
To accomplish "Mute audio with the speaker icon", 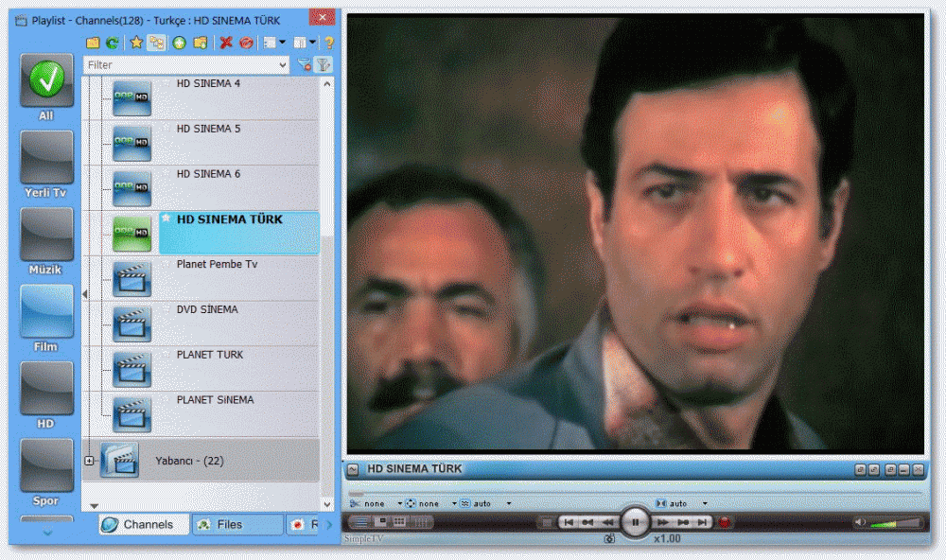I will (x=860, y=522).
